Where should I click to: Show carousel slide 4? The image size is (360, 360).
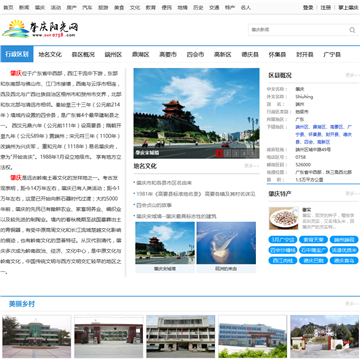pyautogui.click(x=244, y=153)
